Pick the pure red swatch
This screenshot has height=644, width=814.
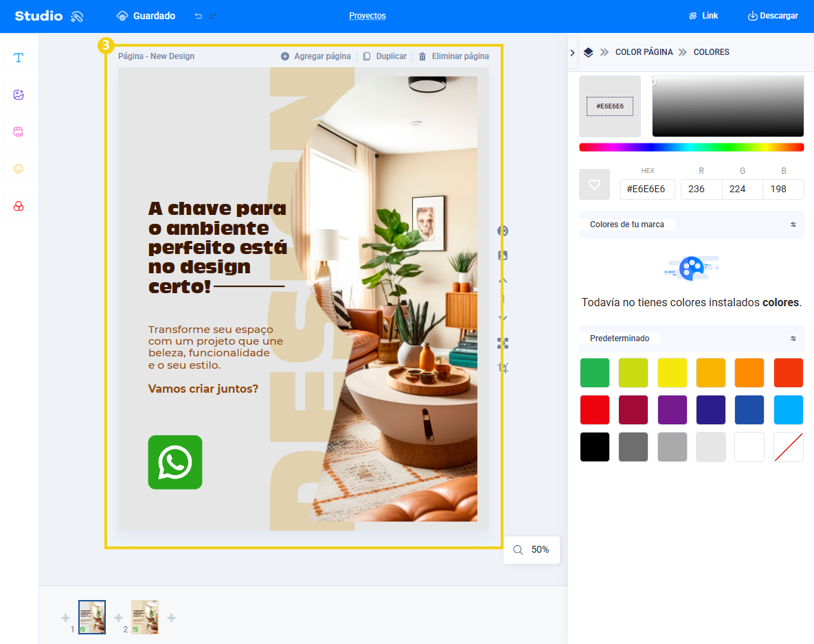point(594,410)
